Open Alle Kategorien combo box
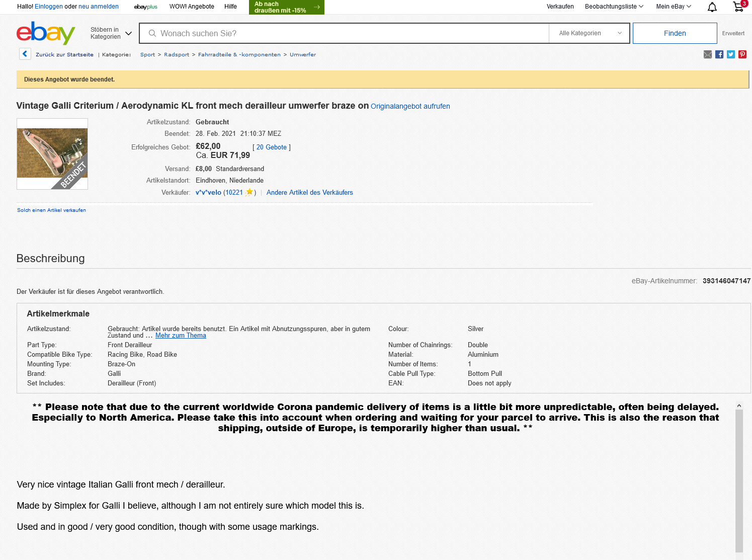 click(590, 33)
